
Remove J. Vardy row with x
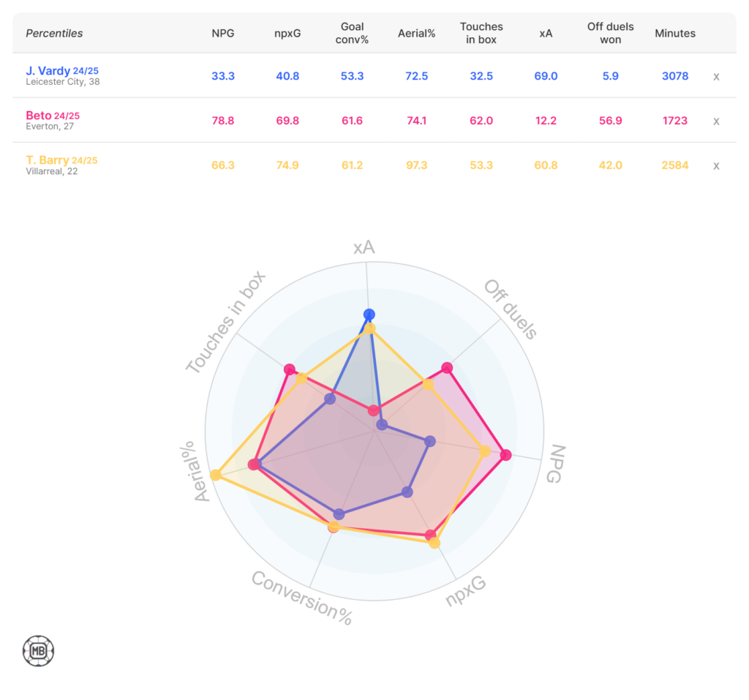716,76
